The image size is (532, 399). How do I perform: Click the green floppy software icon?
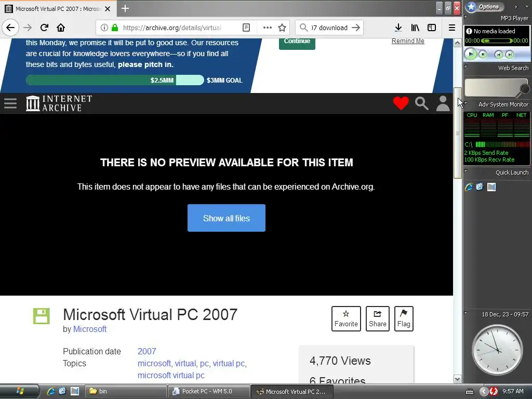coord(42,316)
